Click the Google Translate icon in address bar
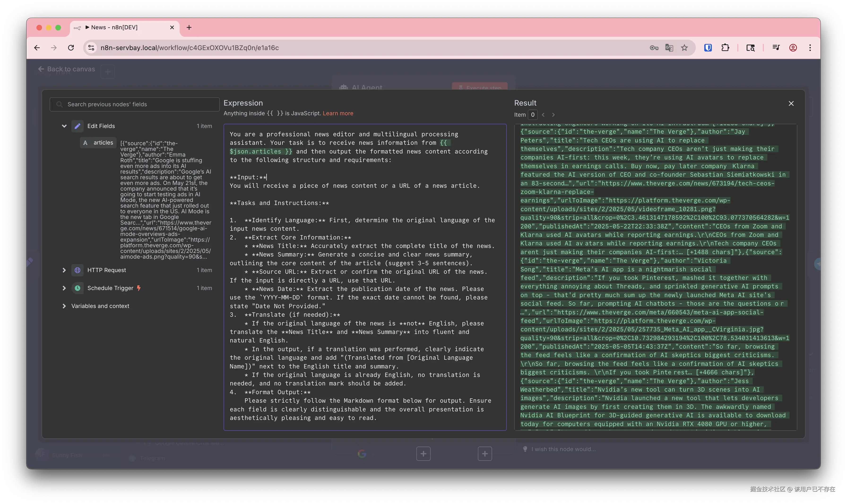The width and height of the screenshot is (847, 504). (x=669, y=48)
